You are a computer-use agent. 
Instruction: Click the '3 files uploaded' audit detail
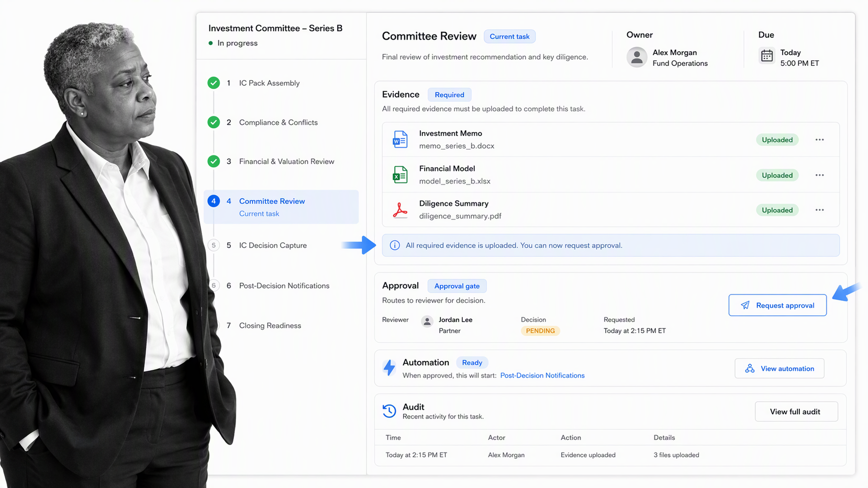pyautogui.click(x=676, y=455)
